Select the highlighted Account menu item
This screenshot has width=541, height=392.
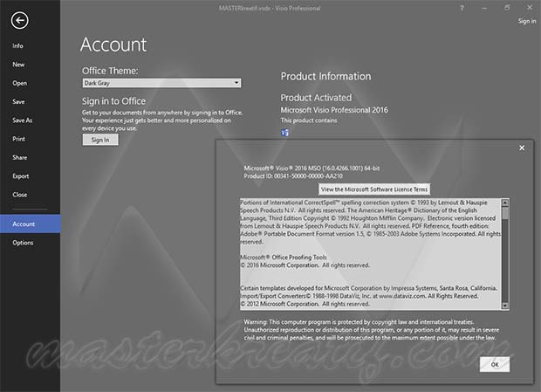(30, 224)
